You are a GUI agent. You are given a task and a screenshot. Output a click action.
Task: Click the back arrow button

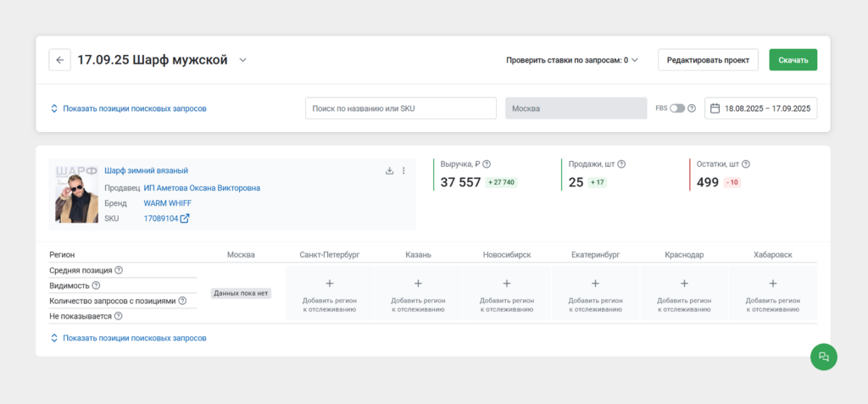[x=59, y=60]
